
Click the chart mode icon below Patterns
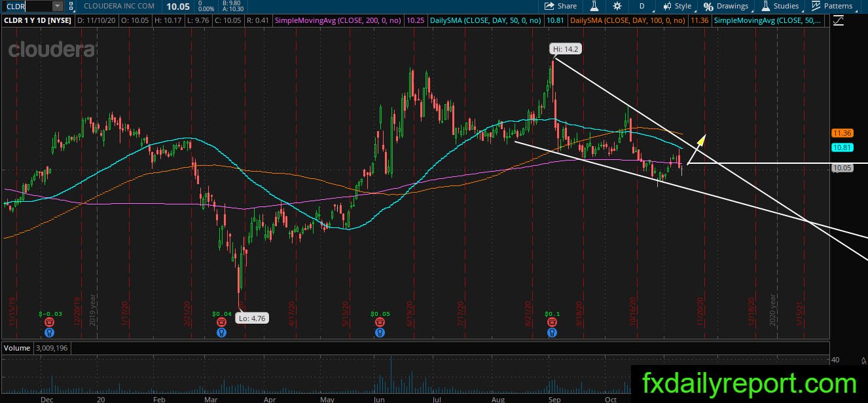pos(839,21)
